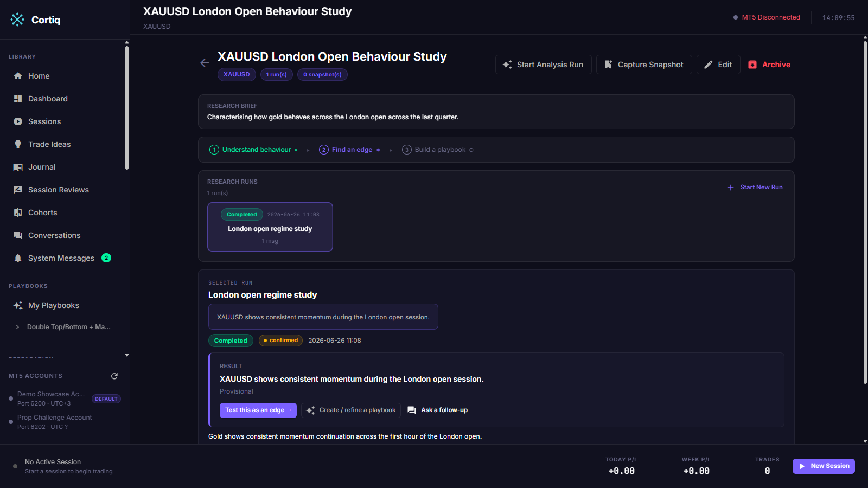
Task: Click the Trades count value
Action: click(767, 471)
